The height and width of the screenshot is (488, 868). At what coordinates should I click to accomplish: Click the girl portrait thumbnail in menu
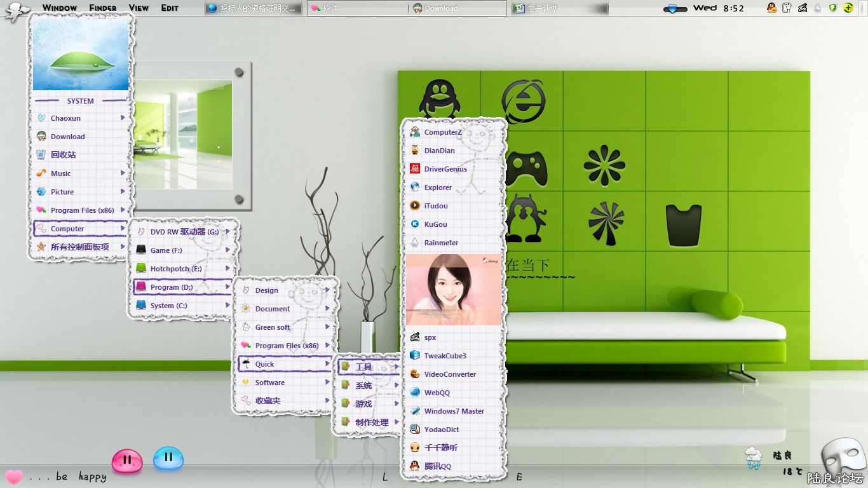(x=454, y=290)
